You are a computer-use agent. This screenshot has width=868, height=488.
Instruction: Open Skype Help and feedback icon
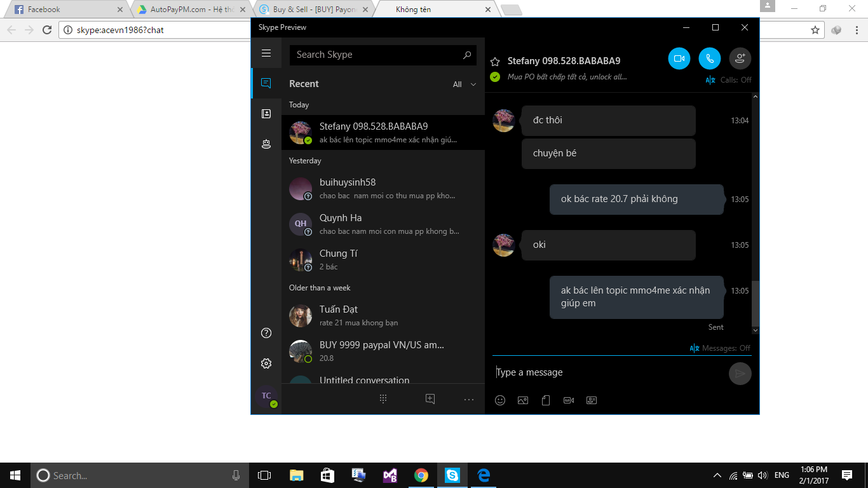point(266,333)
